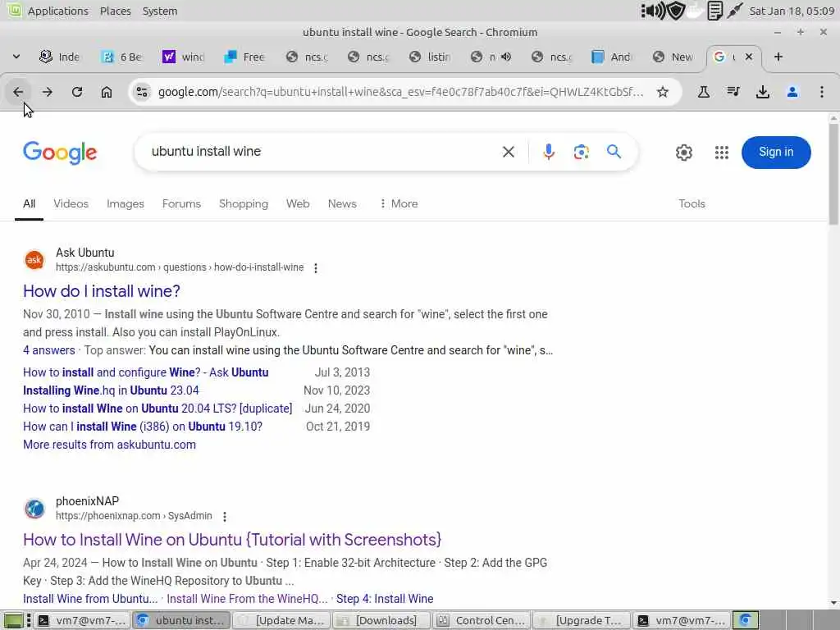
Task: Open the notes clipboard tray icon
Action: 714,11
